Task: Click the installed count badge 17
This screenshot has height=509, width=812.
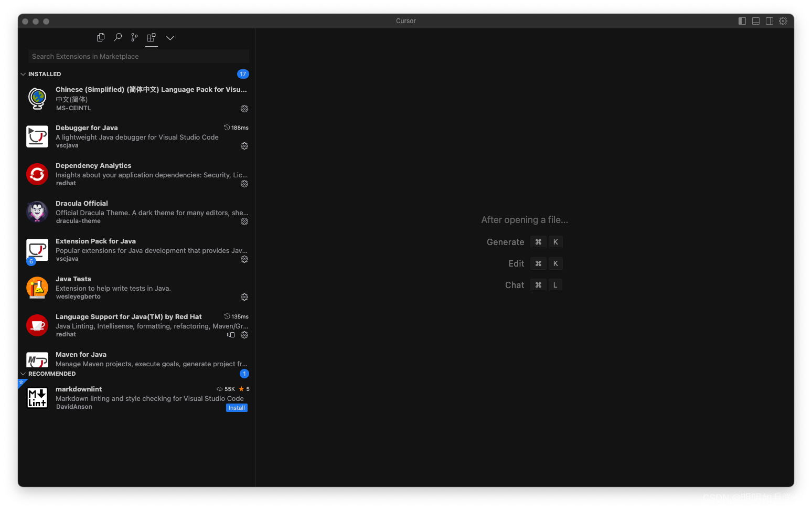Action: [243, 74]
